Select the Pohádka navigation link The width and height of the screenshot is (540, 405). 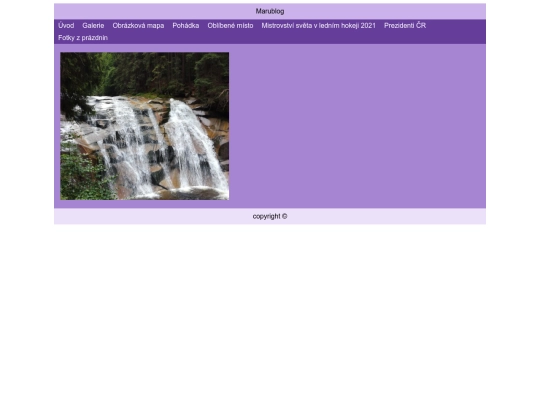click(186, 25)
